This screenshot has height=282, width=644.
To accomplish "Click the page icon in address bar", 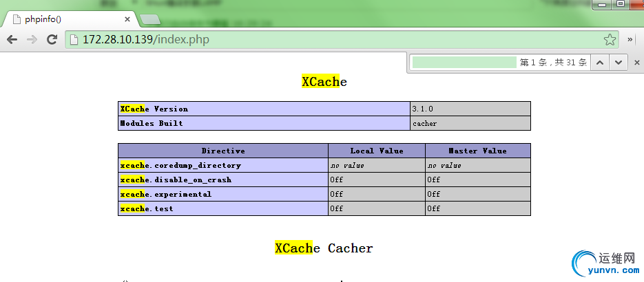I will click(x=74, y=40).
